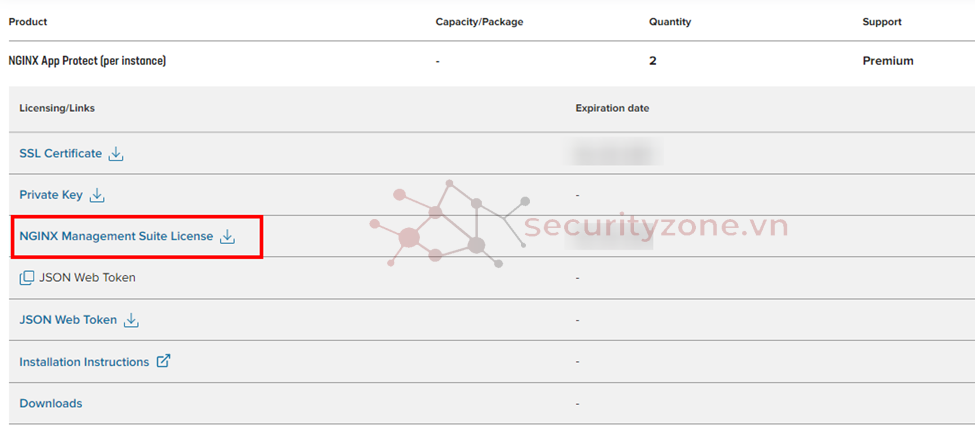This screenshot has height=446, width=975.
Task: Open the SSL Certificate link text
Action: click(60, 154)
